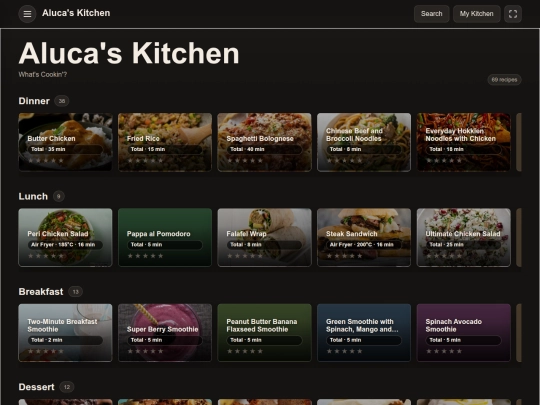Click the Dessert count badge showing 12
Screen dimensions: 540x405
[x=67, y=387]
